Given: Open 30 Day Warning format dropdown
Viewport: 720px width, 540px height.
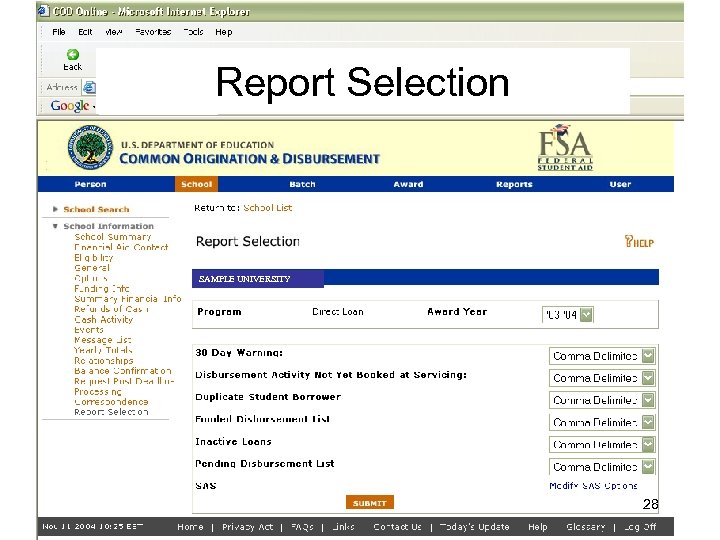Looking at the screenshot, I should (x=602, y=356).
